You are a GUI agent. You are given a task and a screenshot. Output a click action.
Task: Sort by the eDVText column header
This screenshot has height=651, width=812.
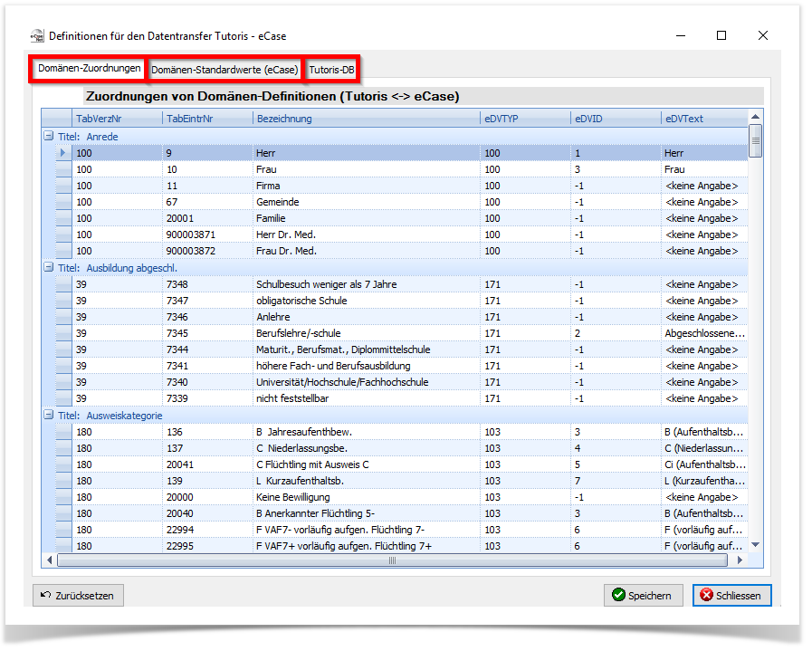(704, 119)
